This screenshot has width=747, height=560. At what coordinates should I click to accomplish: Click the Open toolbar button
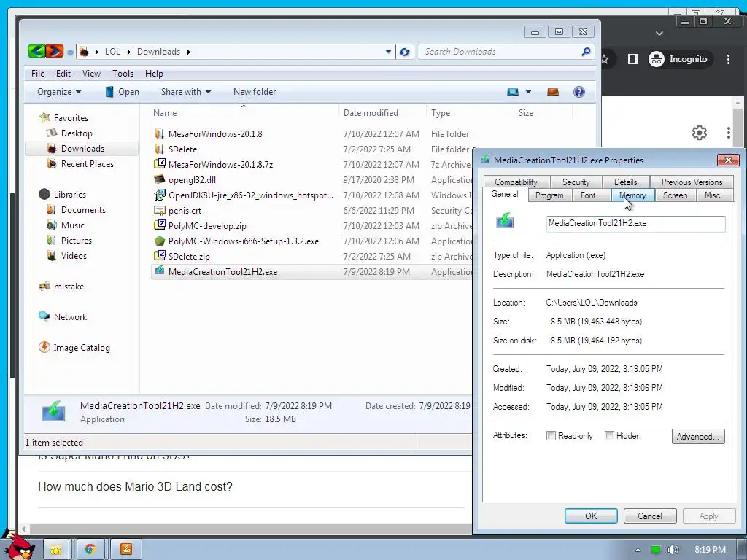coord(122,92)
